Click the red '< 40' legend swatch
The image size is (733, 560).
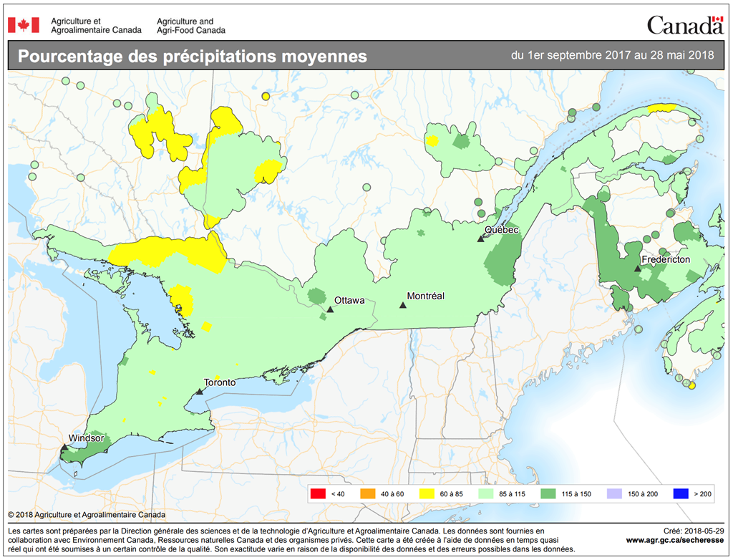(x=319, y=493)
